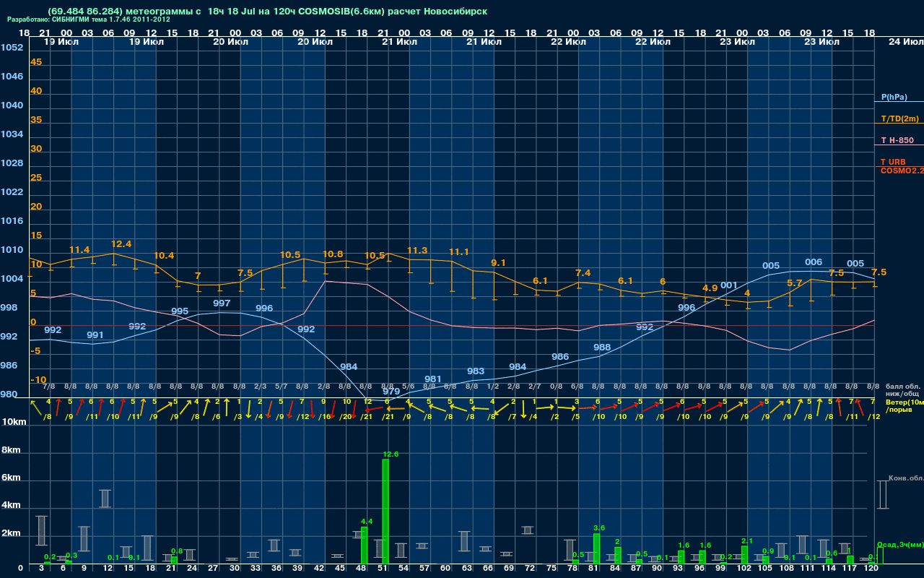Click the 4.4 precipitation value
This screenshot has height=578, width=924.
367,521
